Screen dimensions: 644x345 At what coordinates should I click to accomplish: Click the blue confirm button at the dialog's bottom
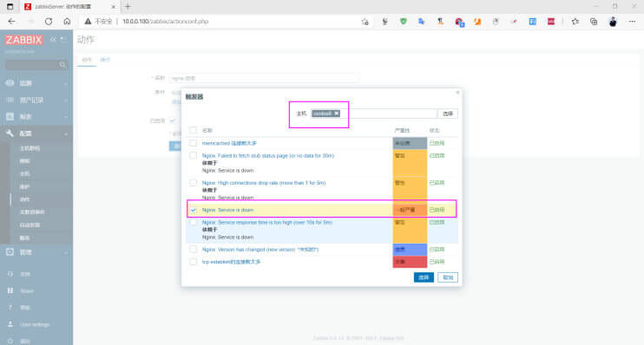pos(424,277)
